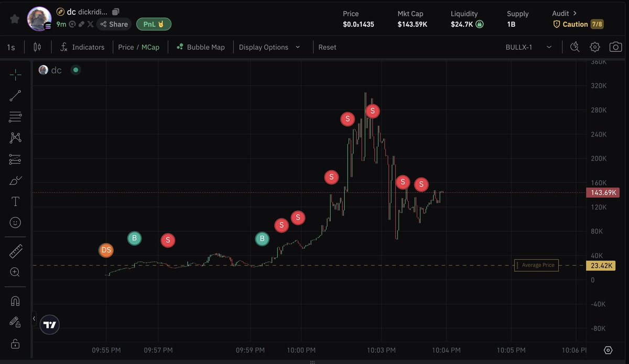
Task: Click the Share button
Action: tap(114, 24)
